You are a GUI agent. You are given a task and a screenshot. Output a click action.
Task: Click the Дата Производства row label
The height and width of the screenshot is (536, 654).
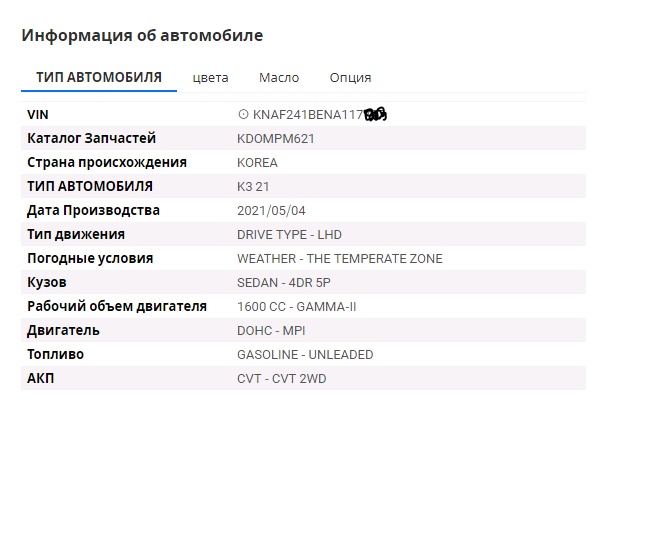pos(93,210)
